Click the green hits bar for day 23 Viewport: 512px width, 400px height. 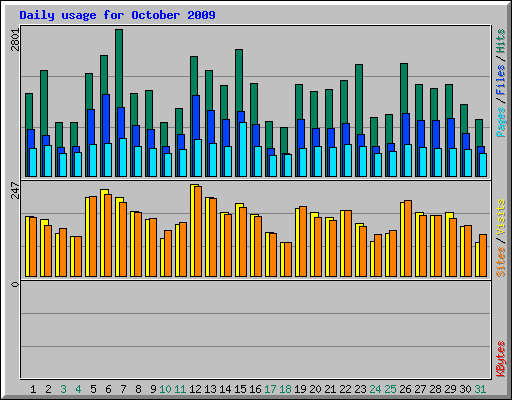359,98
